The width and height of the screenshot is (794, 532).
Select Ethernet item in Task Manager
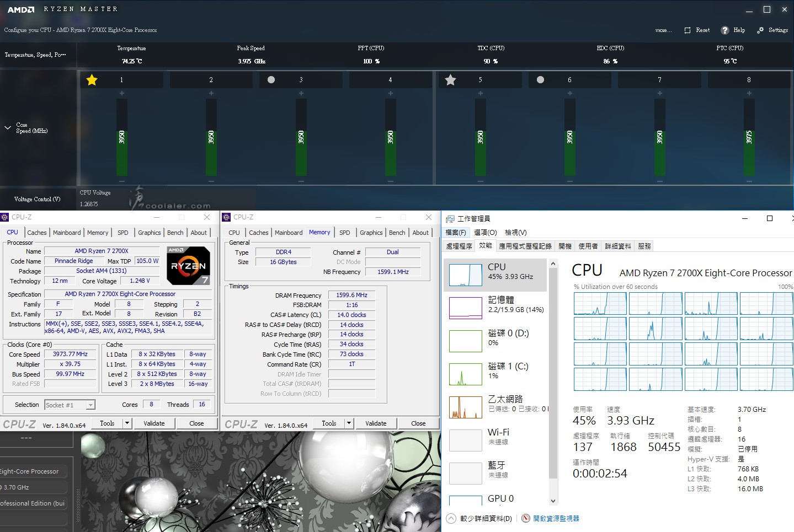pyautogui.click(x=495, y=407)
